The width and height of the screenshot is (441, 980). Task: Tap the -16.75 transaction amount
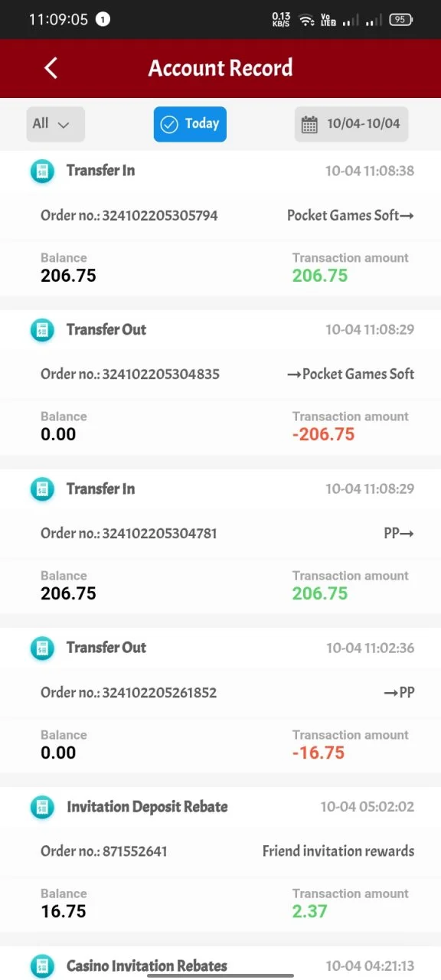pyautogui.click(x=318, y=753)
